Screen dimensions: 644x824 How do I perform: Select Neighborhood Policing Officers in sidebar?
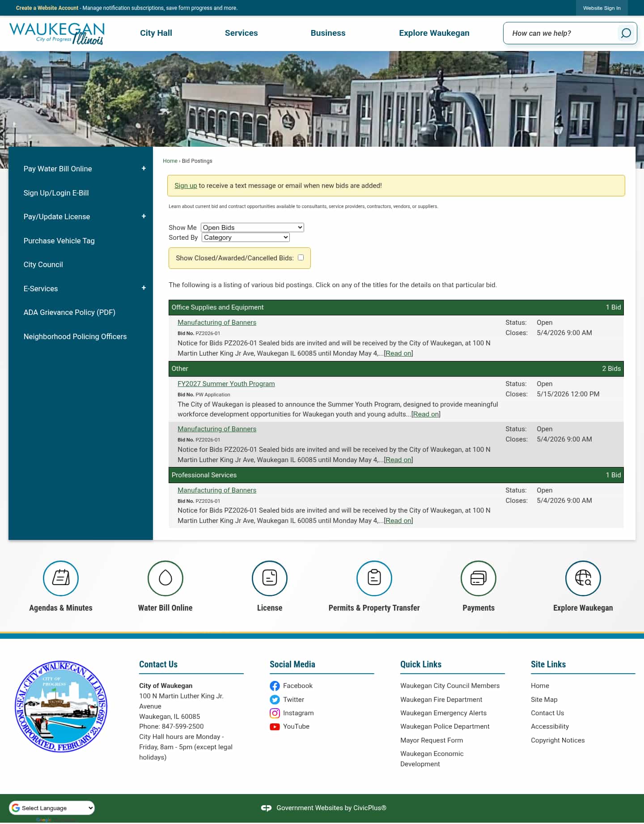click(x=75, y=336)
